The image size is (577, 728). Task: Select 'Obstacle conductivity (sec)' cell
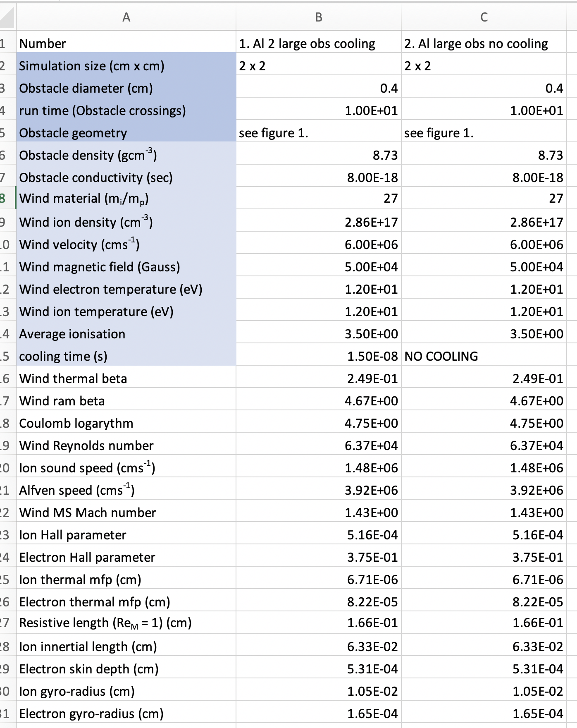click(126, 177)
